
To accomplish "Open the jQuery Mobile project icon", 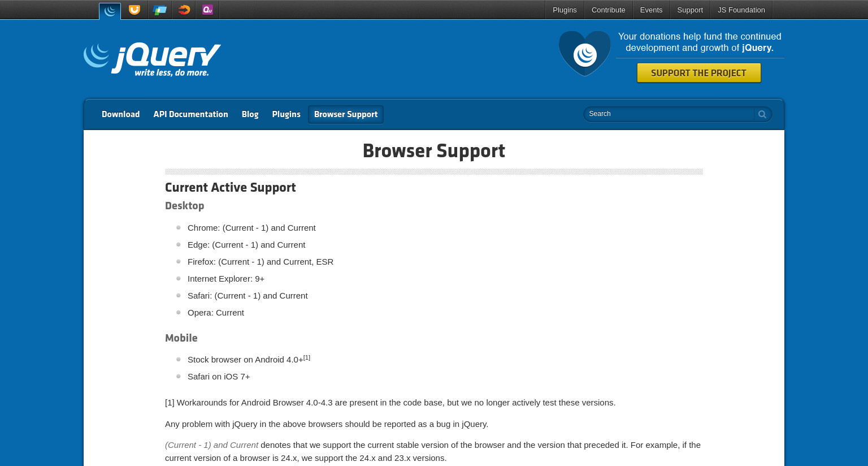I will coord(160,10).
